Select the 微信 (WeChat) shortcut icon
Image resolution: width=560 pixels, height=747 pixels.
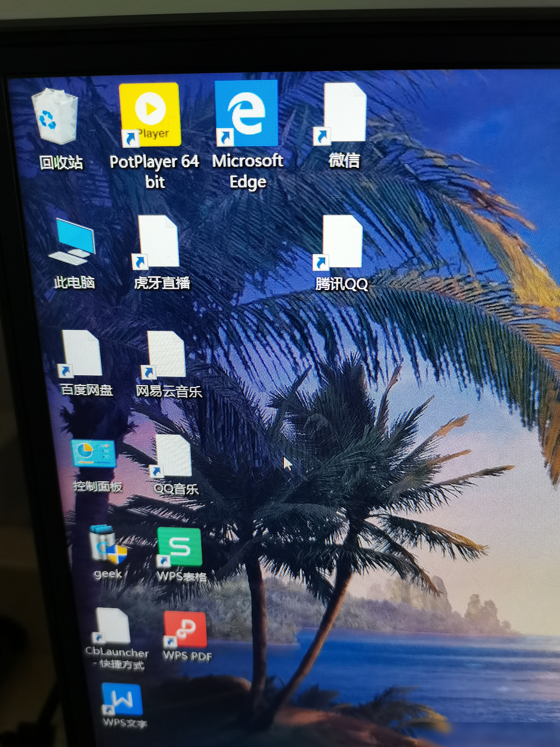pyautogui.click(x=341, y=113)
